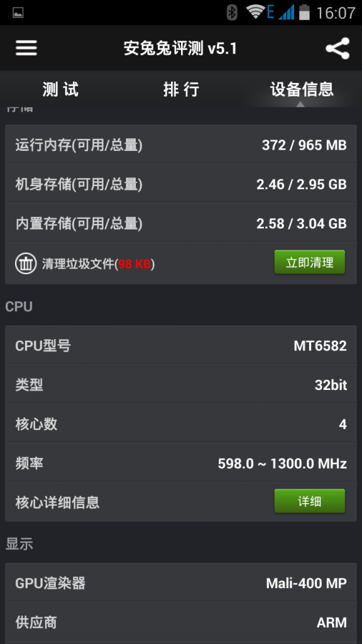Open the 排行 rankings tab

181,89
